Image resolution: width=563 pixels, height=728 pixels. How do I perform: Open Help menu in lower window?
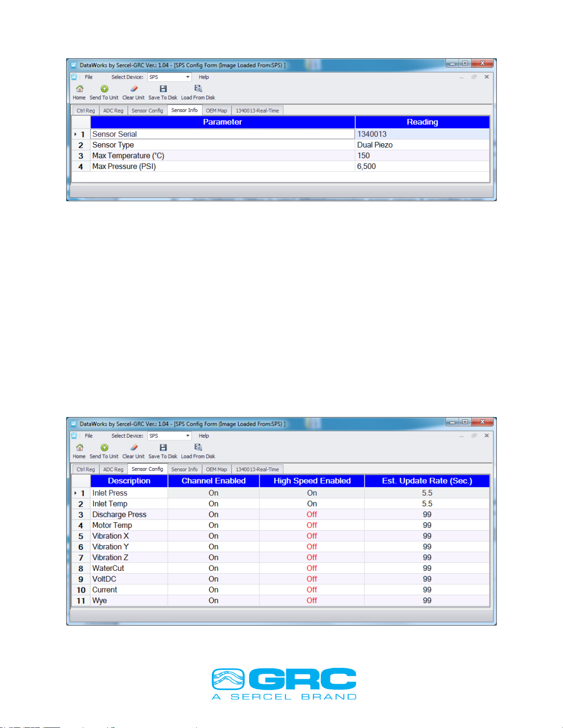pyautogui.click(x=204, y=436)
